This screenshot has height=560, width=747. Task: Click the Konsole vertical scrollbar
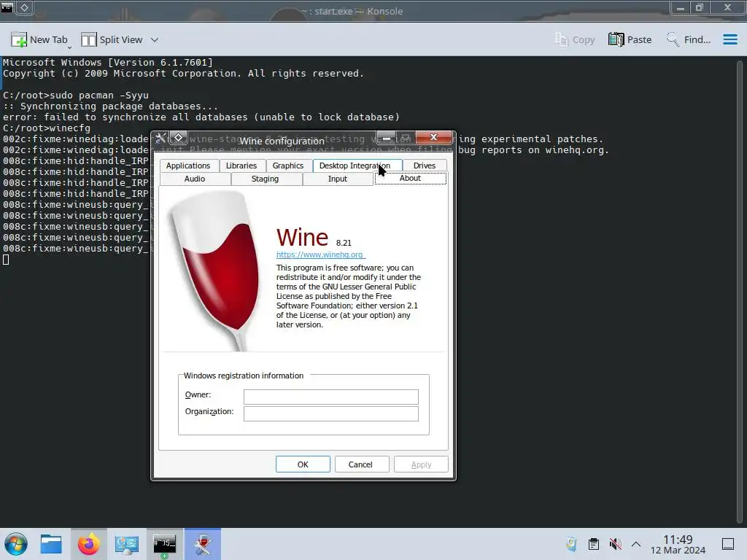pos(740,290)
